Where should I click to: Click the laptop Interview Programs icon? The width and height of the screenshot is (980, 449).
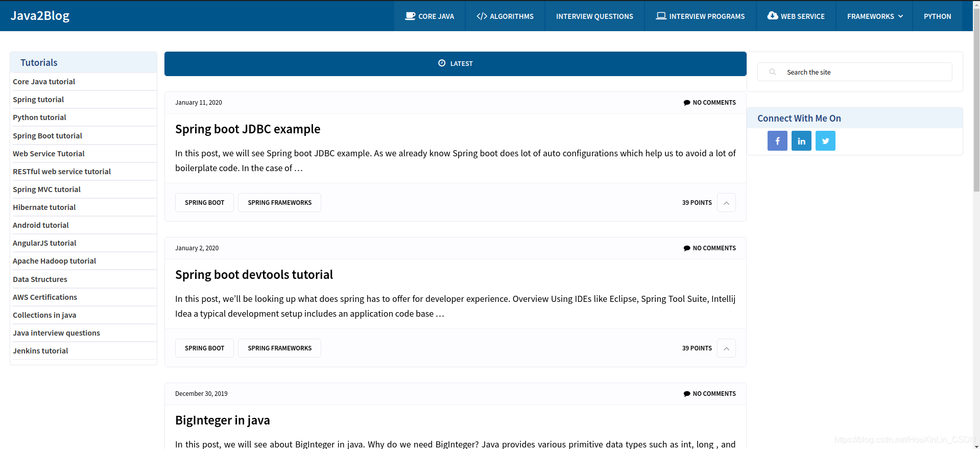[x=661, y=16]
